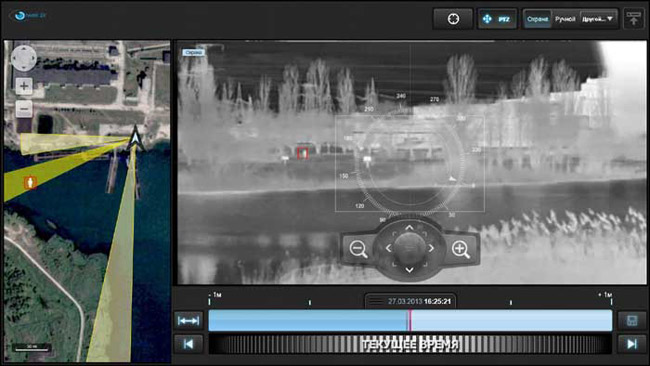Zoom out camera with magnifier minus

tap(358, 249)
